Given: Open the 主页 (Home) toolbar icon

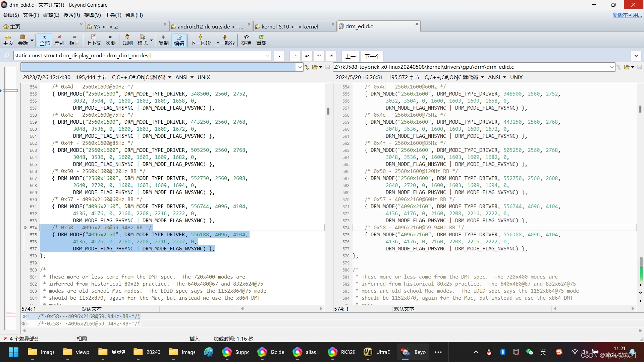Looking at the screenshot, I should pos(8,40).
